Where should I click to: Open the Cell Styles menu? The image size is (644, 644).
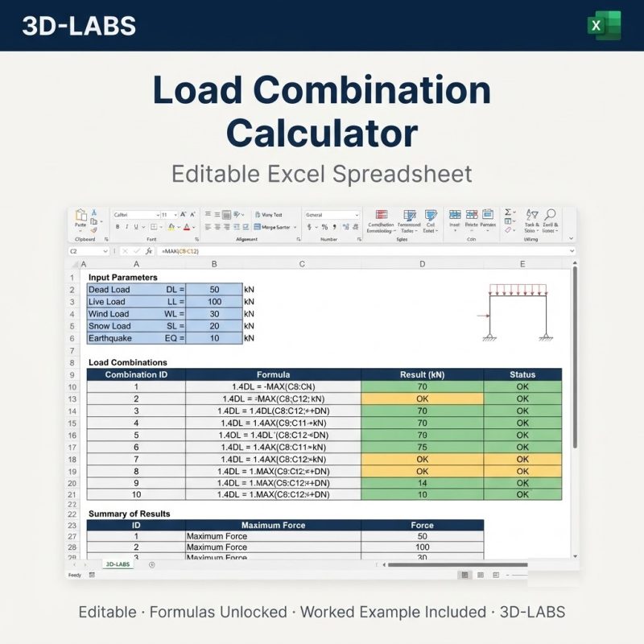431,221
